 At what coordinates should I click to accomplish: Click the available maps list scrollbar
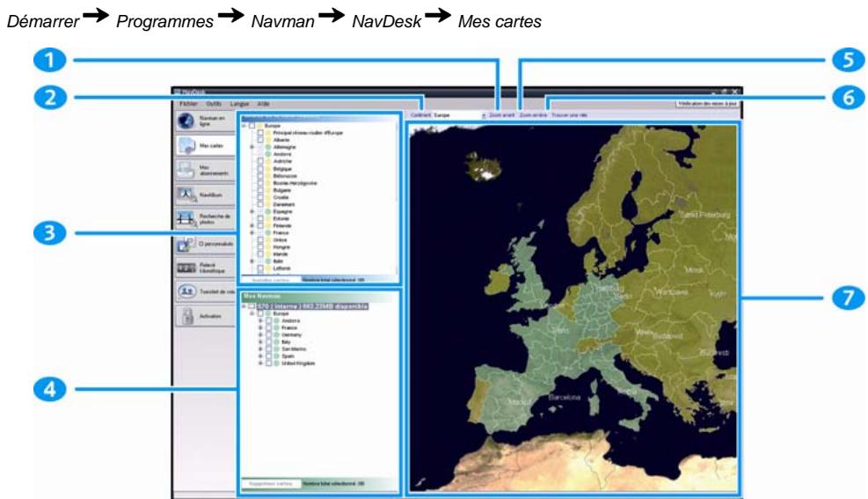[397, 196]
